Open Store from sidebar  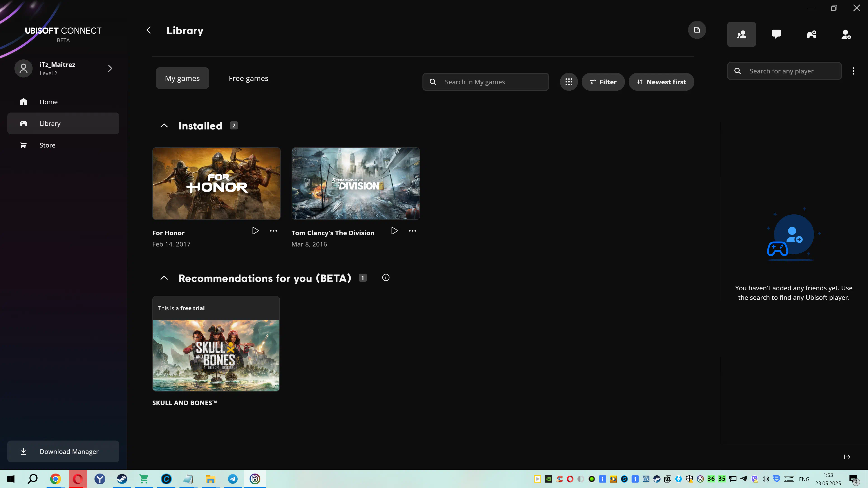click(x=63, y=145)
